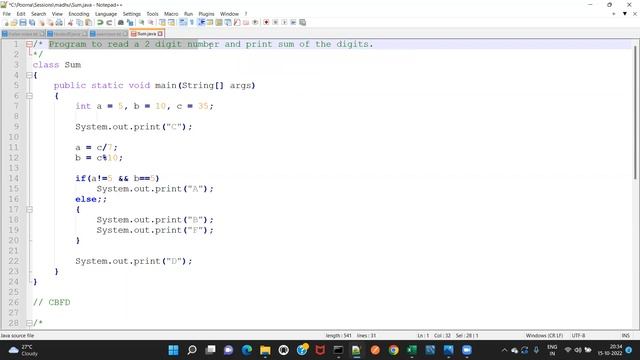
Task: Collapse main method fold on line 6
Action: pyautogui.click(x=29, y=96)
